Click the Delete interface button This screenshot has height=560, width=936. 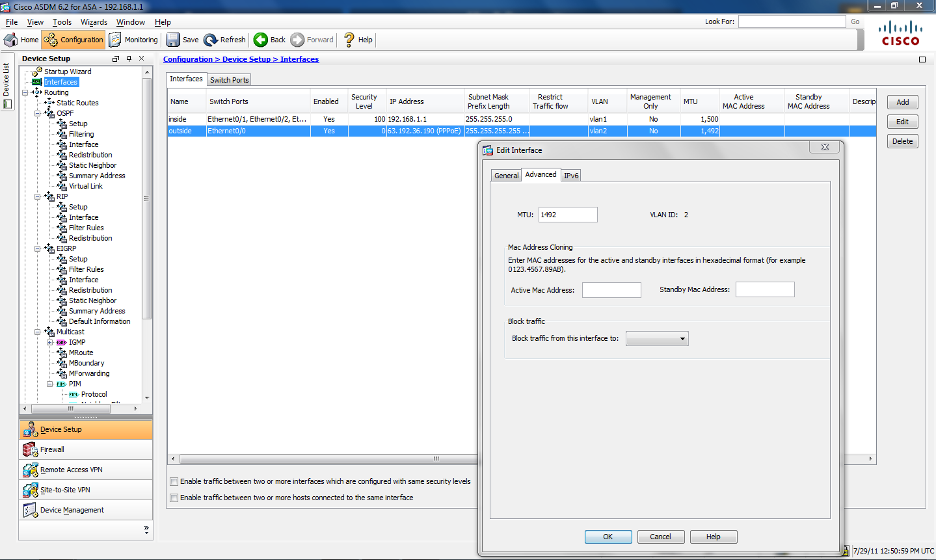click(x=902, y=141)
